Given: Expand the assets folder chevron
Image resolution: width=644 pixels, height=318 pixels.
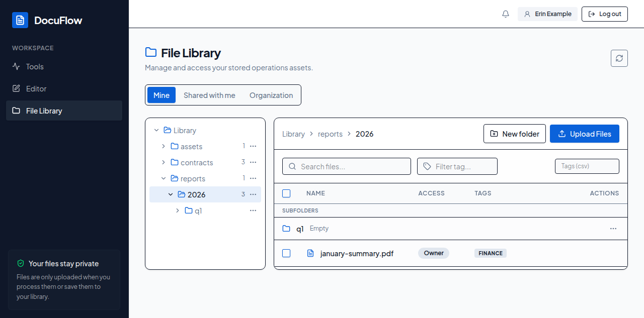Looking at the screenshot, I should [164, 146].
